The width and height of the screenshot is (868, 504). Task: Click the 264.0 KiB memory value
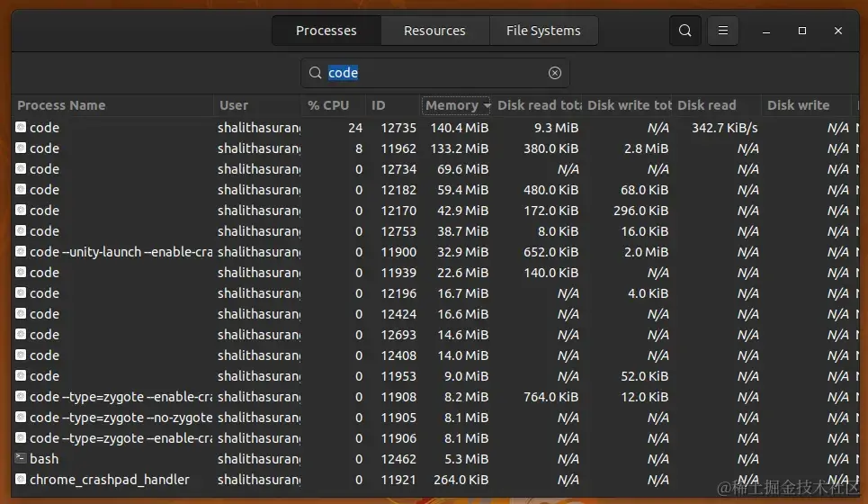[461, 480]
